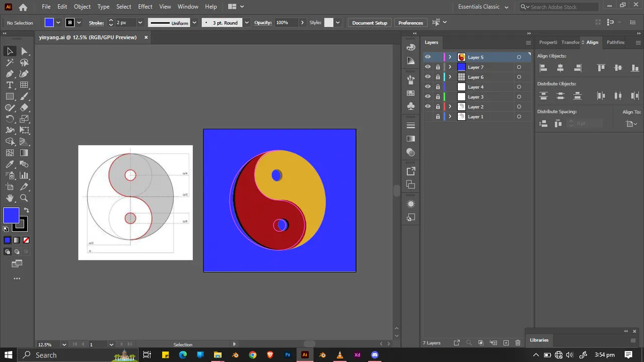644x362 pixels.
Task: Open Layers panel hamburger menu
Action: coord(528,43)
